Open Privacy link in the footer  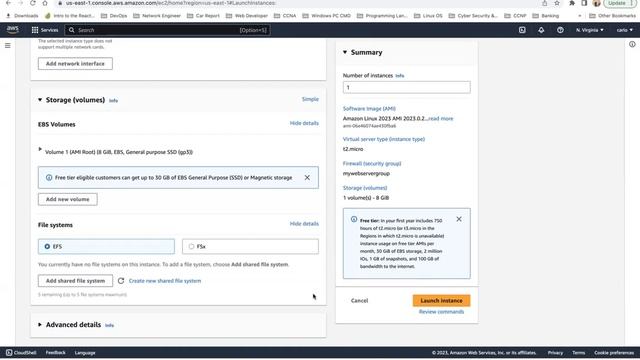coord(555,353)
